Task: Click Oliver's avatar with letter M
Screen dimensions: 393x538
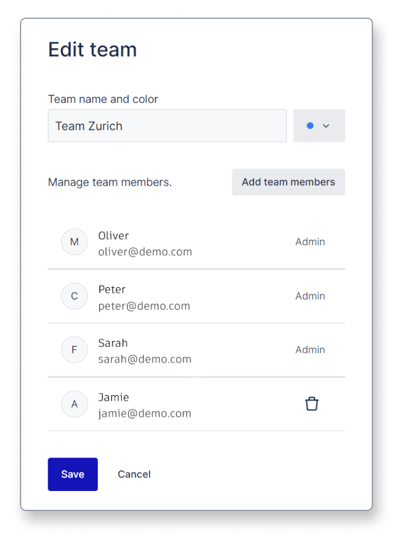Action: tap(74, 242)
